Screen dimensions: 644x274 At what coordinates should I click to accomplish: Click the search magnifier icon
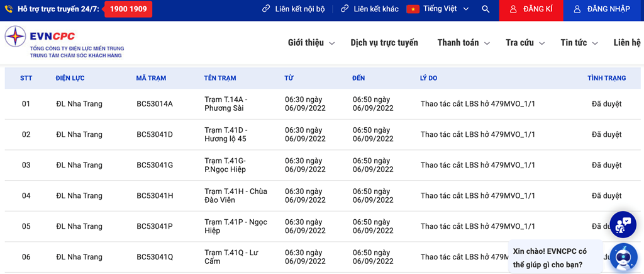pyautogui.click(x=486, y=9)
